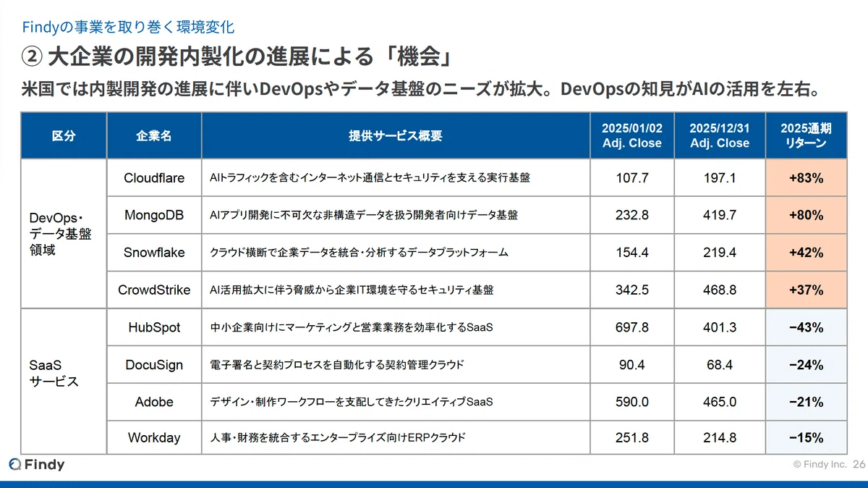
Task: Select the HubSpot company name cell
Action: point(154,327)
